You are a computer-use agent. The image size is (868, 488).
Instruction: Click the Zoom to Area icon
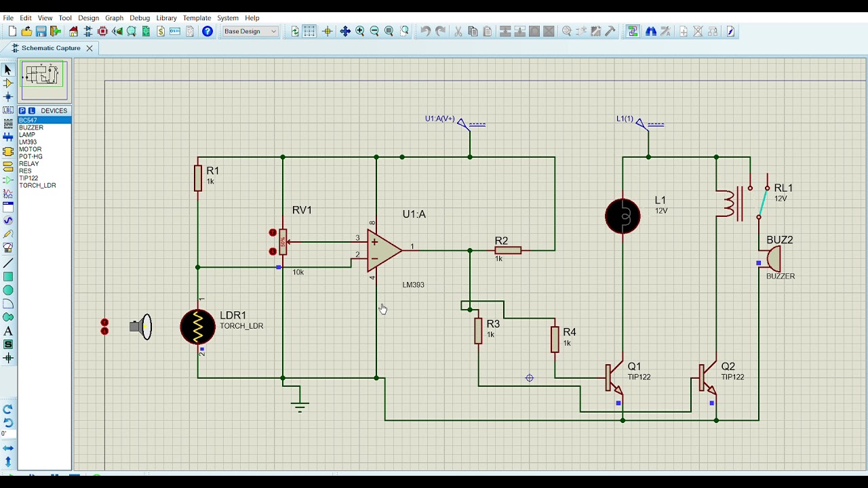point(405,31)
